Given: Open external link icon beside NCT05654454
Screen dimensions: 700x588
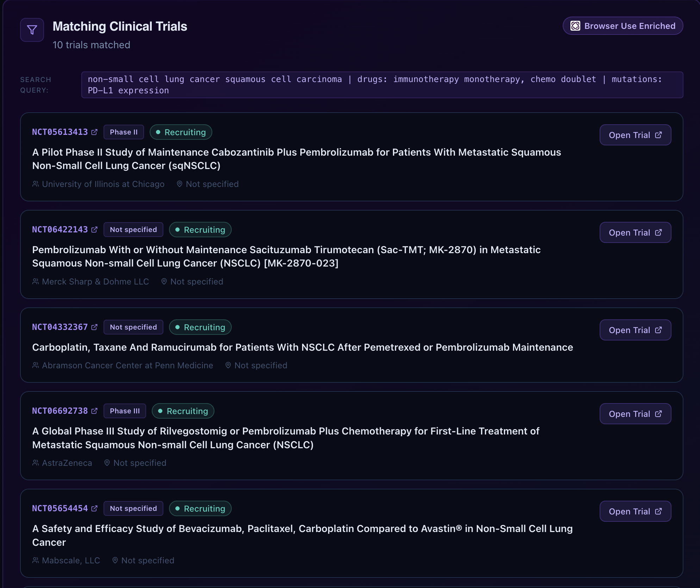Looking at the screenshot, I should 94,508.
